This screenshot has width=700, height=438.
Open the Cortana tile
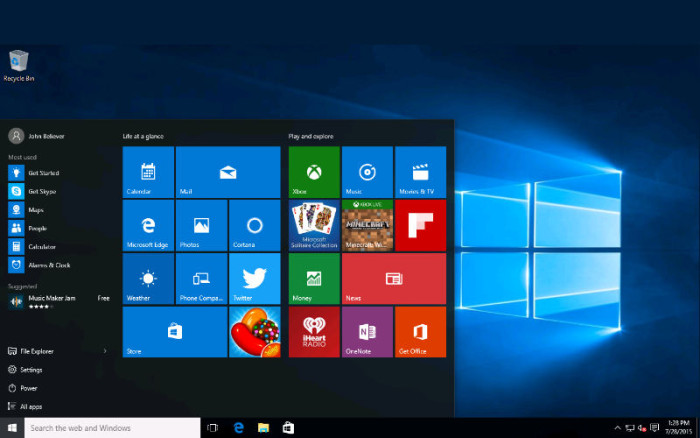pyautogui.click(x=254, y=225)
